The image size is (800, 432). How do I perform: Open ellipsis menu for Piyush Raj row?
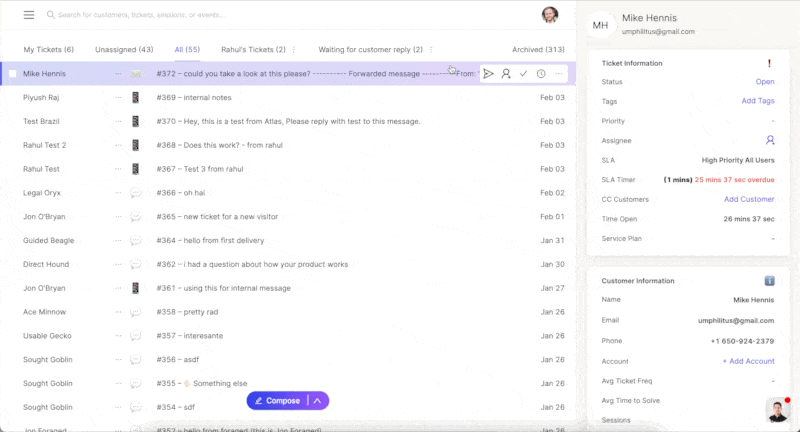tap(118, 97)
